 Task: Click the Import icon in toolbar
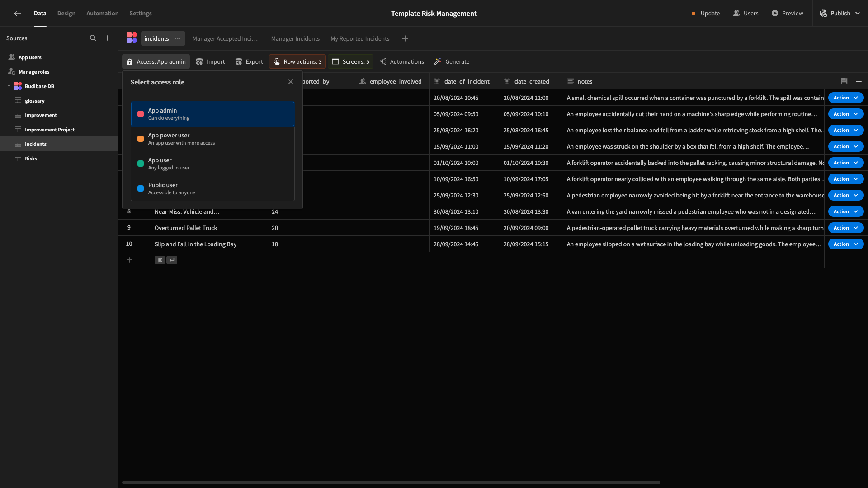pos(199,62)
